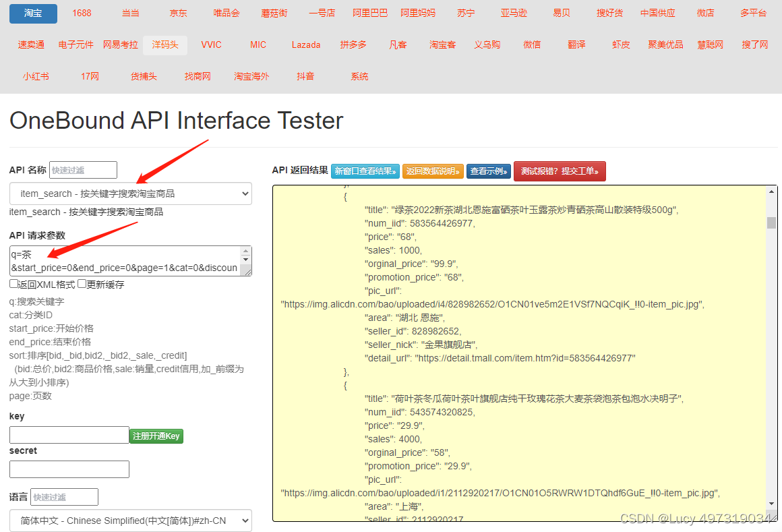
Task: Open the 慧聪网 tab
Action: click(x=710, y=45)
